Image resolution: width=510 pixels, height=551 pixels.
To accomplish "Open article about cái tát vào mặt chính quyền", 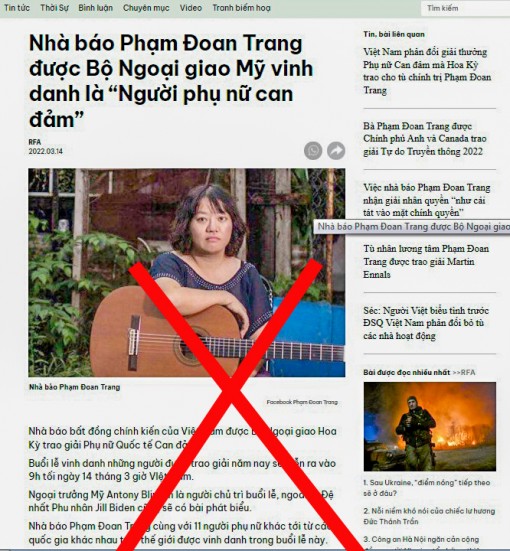I will 427,200.
